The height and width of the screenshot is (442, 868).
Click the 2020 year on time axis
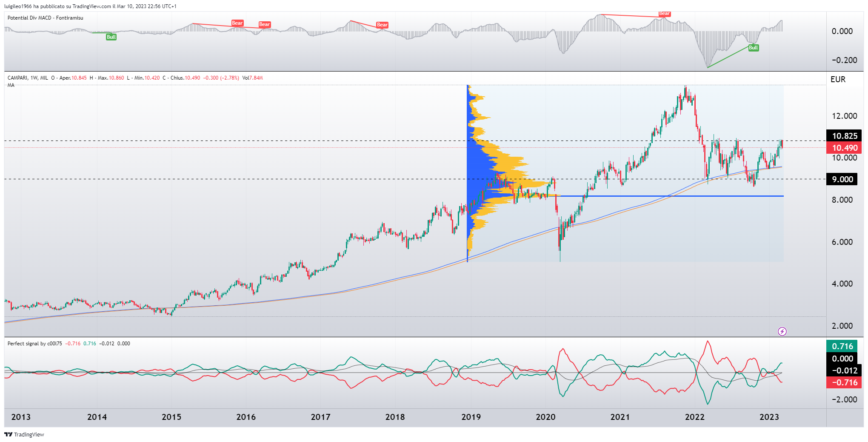click(545, 417)
